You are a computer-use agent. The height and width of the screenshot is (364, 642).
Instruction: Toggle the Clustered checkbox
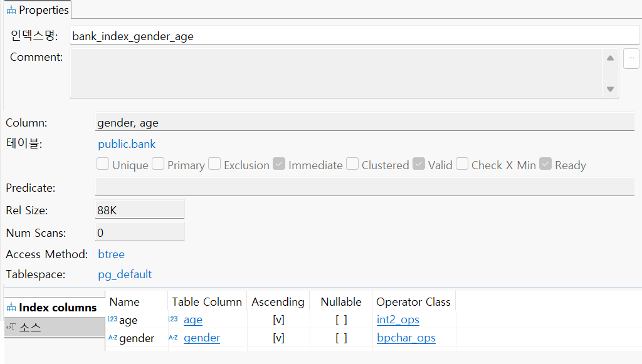(352, 164)
